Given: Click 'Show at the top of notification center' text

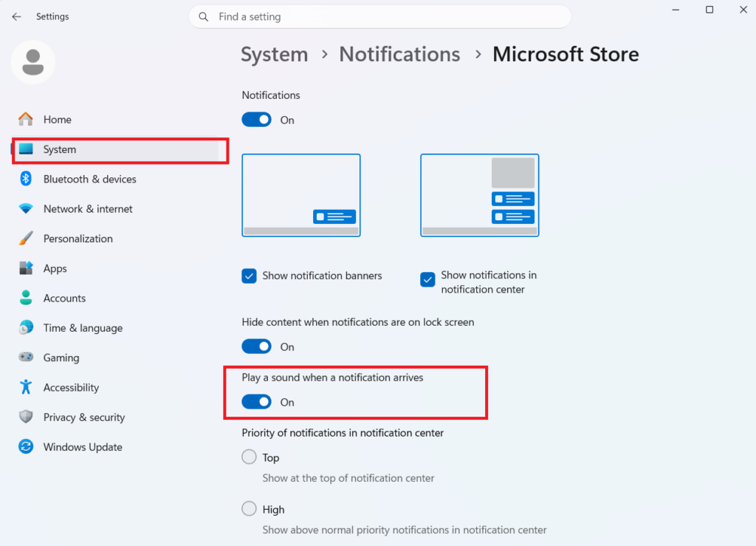Looking at the screenshot, I should tap(348, 478).
